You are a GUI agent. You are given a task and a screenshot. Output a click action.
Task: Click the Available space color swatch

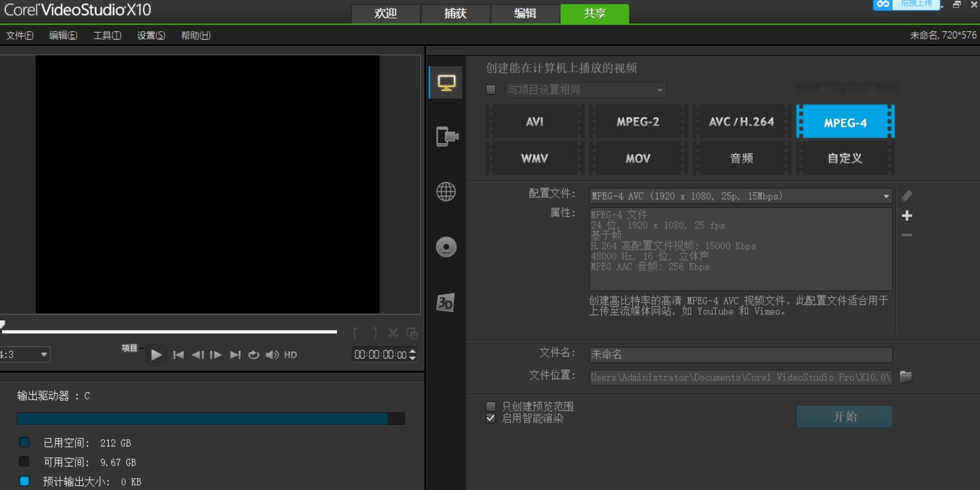(24, 461)
